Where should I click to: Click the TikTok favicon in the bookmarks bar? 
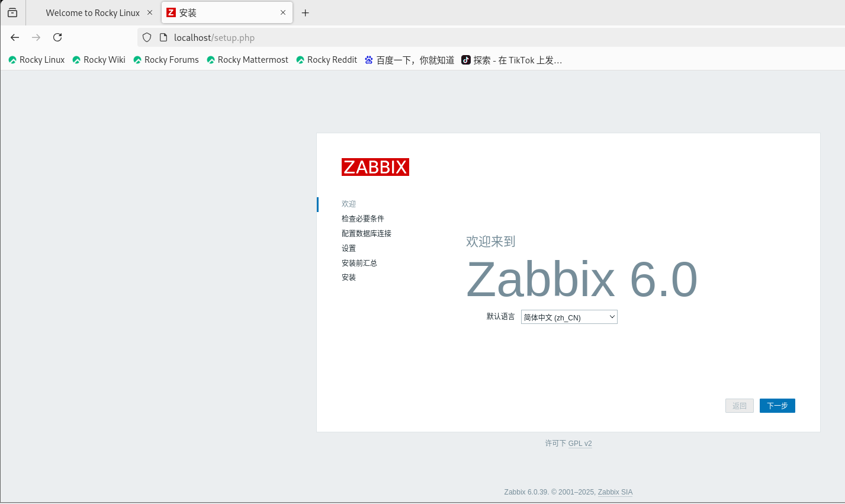pos(465,59)
